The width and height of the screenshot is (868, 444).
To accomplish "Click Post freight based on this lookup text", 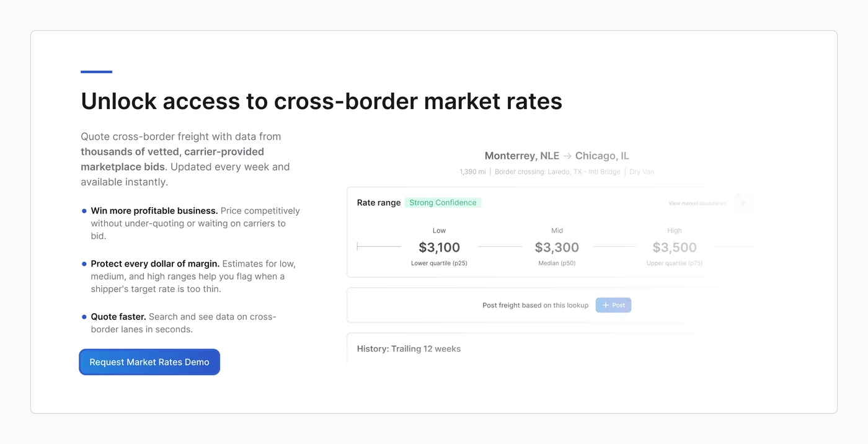I will coord(536,305).
